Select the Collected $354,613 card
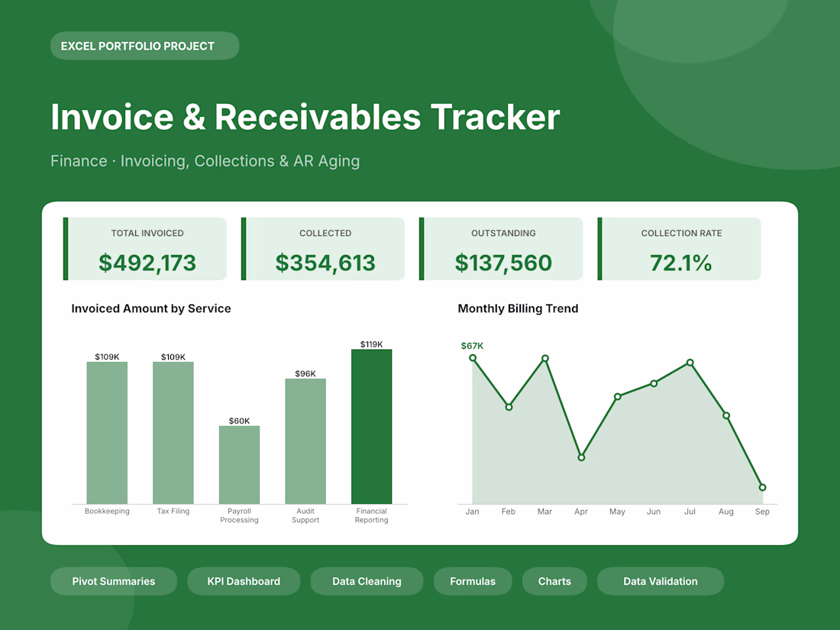 [323, 249]
